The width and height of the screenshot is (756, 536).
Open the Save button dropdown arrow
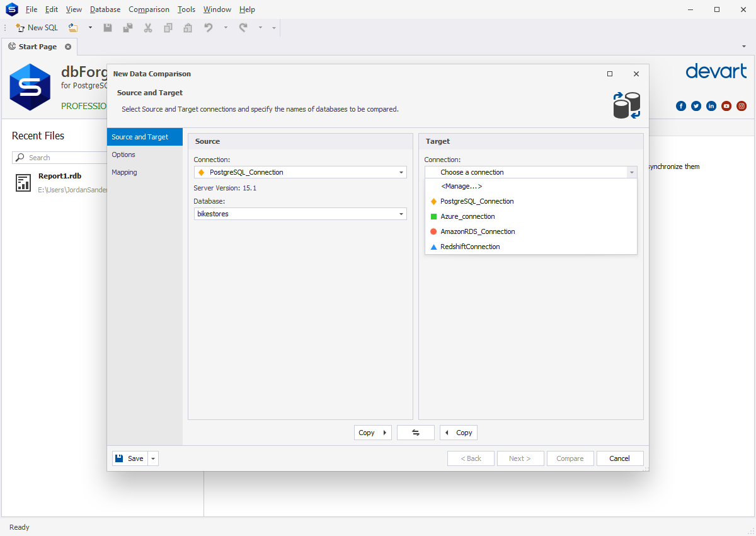[x=153, y=458]
